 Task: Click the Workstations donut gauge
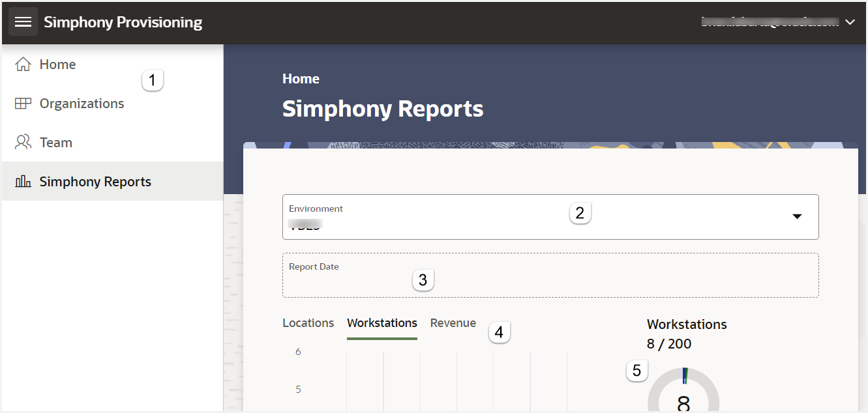[x=683, y=390]
